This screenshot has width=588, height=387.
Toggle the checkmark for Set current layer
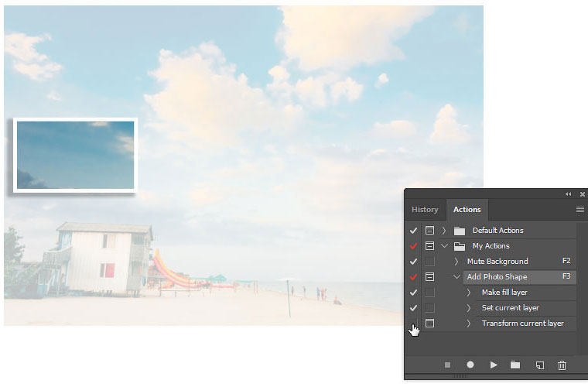[413, 308]
